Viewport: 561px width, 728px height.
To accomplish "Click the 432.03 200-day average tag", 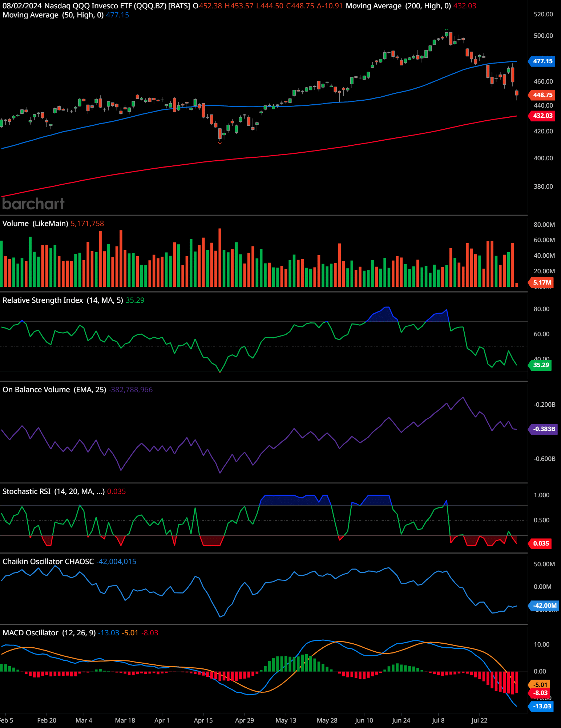I will 542,116.
